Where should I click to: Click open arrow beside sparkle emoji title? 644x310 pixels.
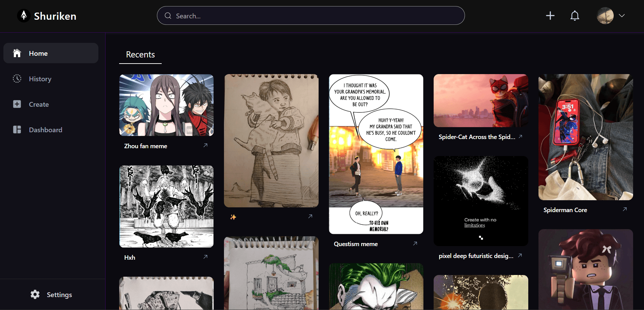pos(310,217)
